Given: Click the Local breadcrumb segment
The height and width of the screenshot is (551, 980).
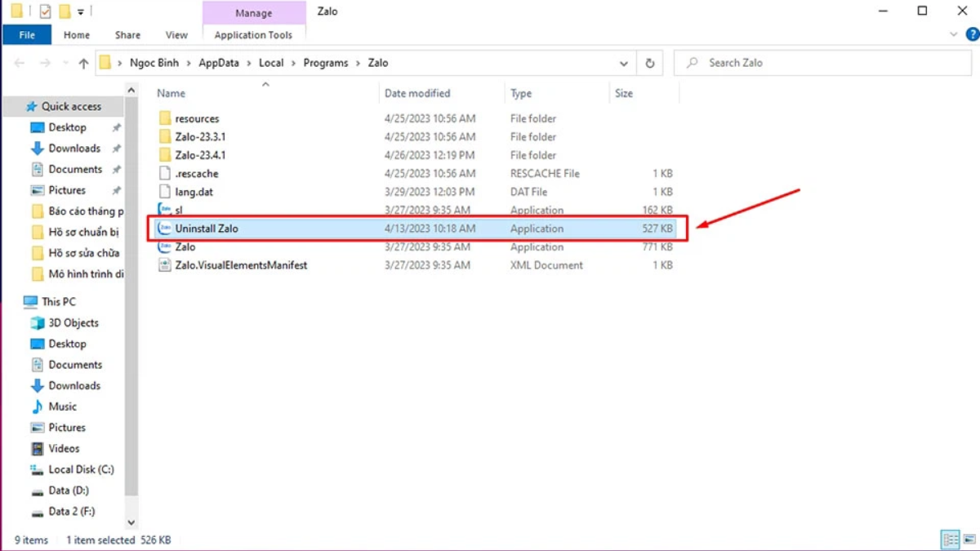Looking at the screenshot, I should (271, 63).
